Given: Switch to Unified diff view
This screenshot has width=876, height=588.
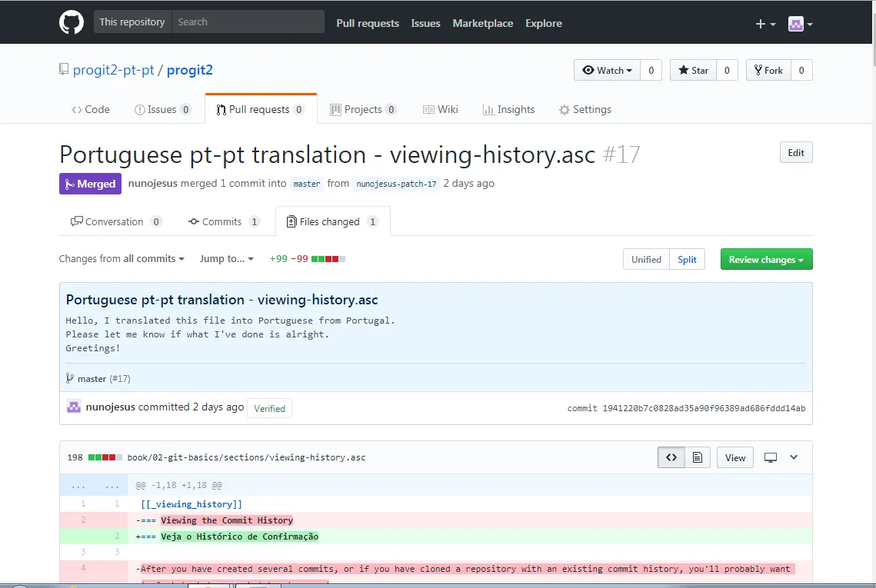Looking at the screenshot, I should pos(646,259).
